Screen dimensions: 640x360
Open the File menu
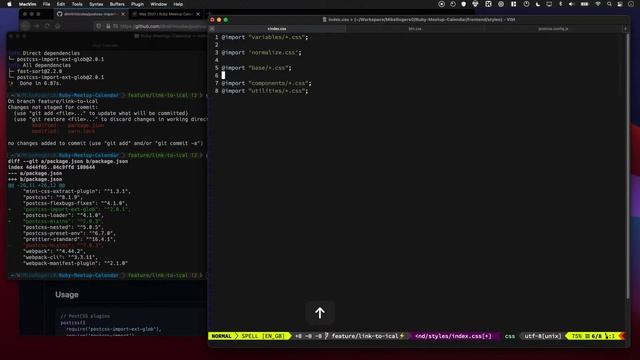(x=47, y=4)
